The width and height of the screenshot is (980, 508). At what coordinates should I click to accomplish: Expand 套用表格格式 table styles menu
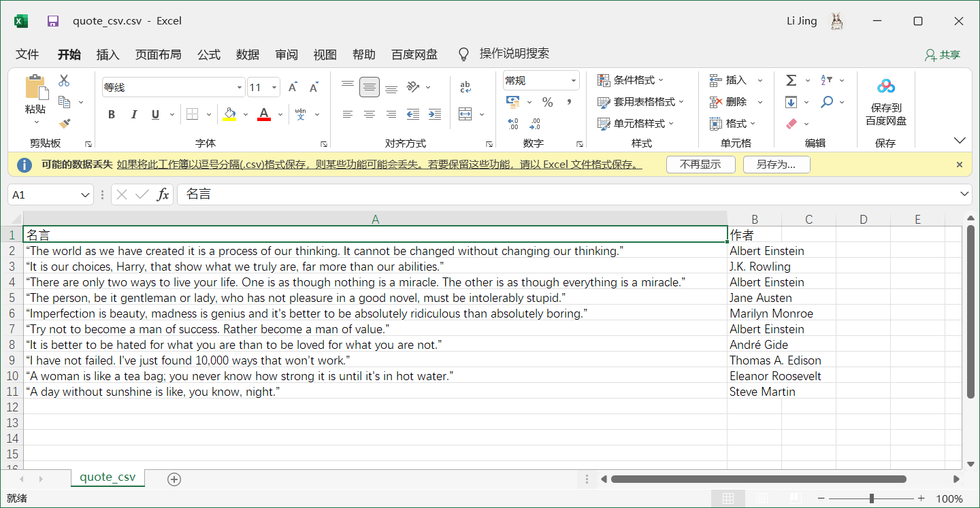tap(640, 102)
